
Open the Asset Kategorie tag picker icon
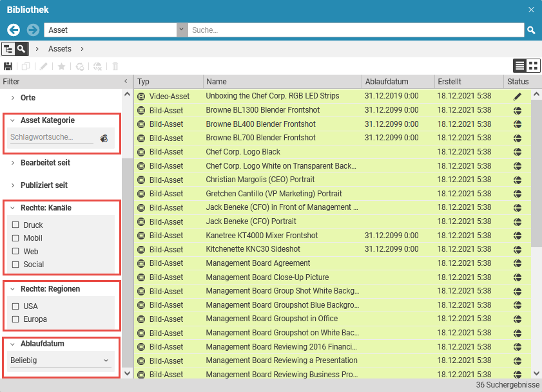(104, 138)
